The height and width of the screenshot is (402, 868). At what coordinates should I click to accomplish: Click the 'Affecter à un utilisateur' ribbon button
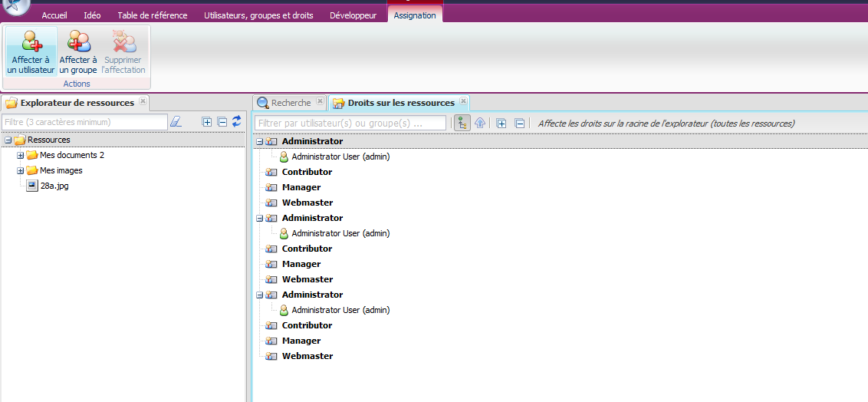pos(31,52)
